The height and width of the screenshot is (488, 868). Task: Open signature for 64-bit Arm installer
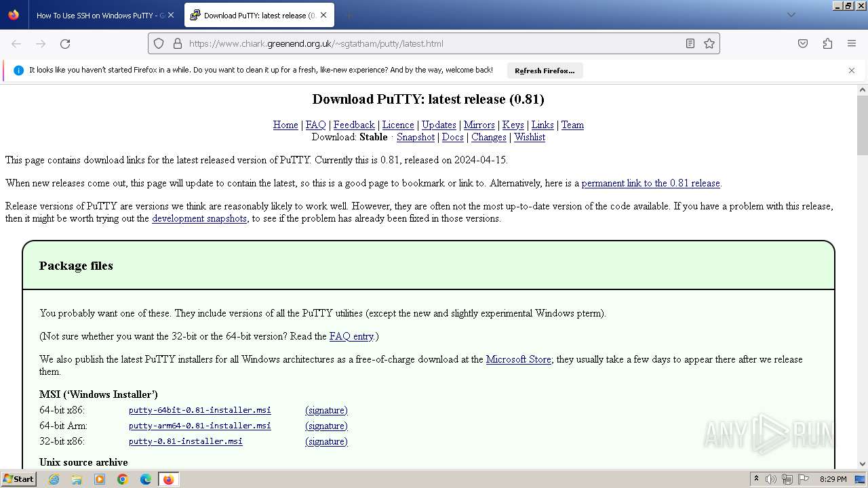click(326, 426)
